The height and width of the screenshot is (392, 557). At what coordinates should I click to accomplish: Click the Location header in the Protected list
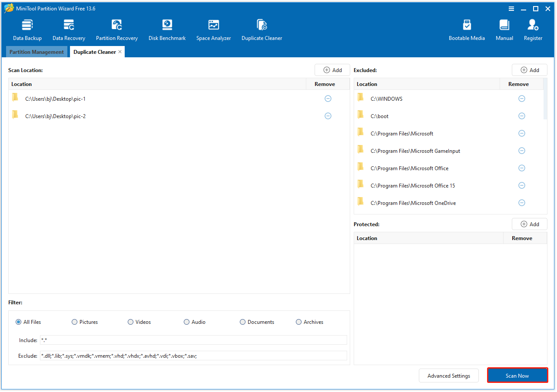tap(429, 238)
